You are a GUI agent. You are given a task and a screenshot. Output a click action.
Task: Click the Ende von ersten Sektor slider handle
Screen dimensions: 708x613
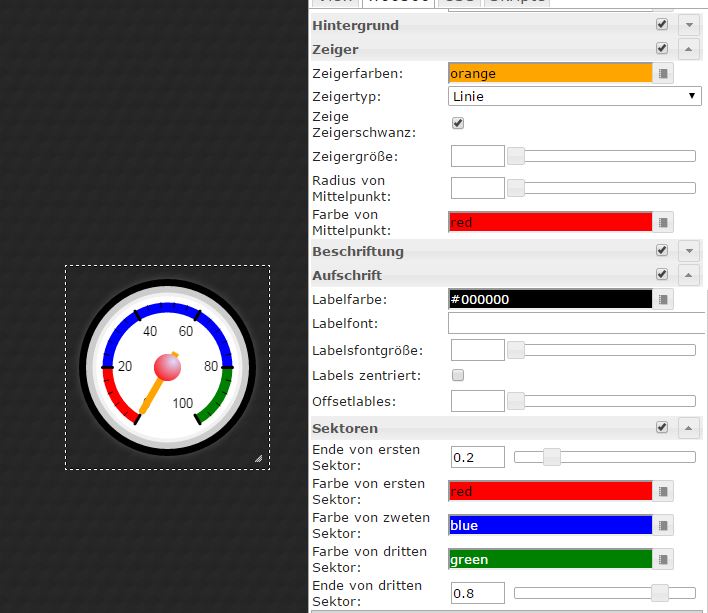[551, 457]
